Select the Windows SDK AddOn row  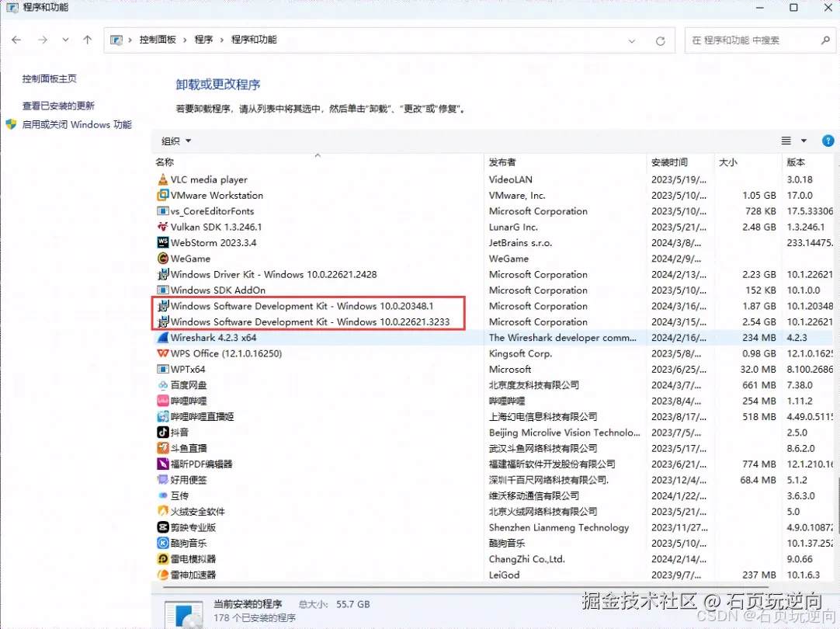(x=493, y=290)
